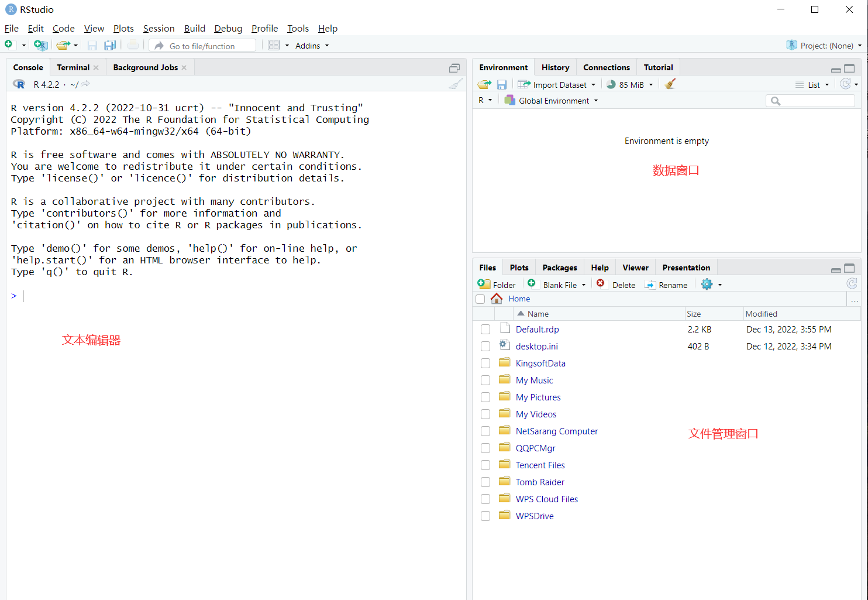Open the Session menu
868x600 pixels.
click(x=159, y=28)
